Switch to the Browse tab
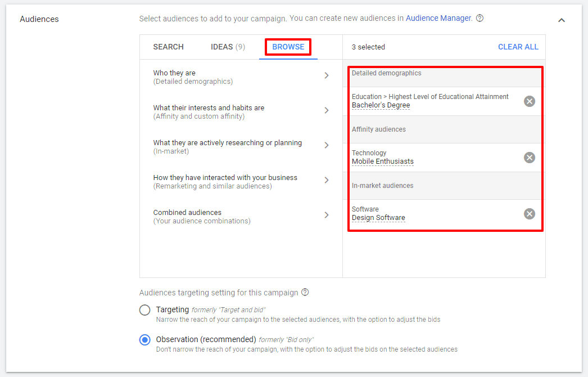 pos(288,47)
